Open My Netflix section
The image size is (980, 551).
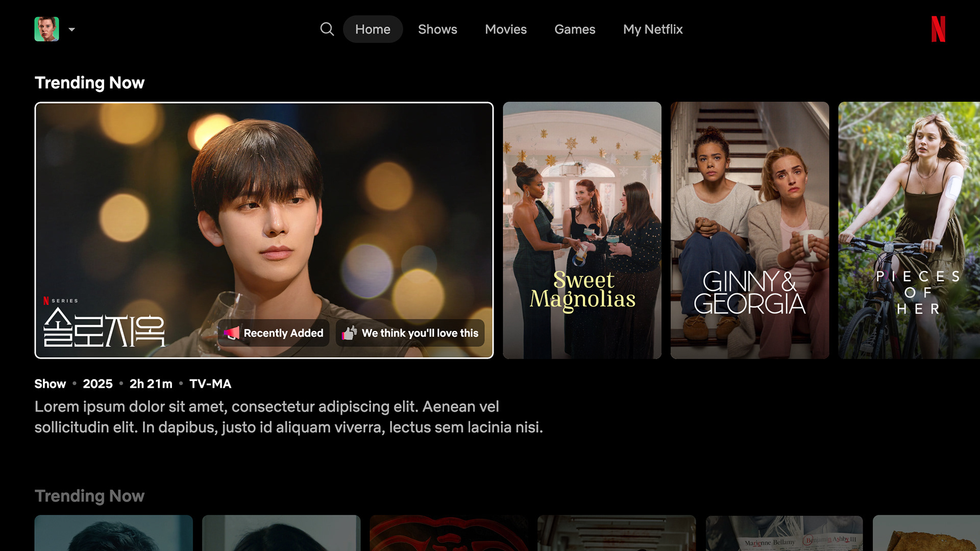(x=652, y=29)
